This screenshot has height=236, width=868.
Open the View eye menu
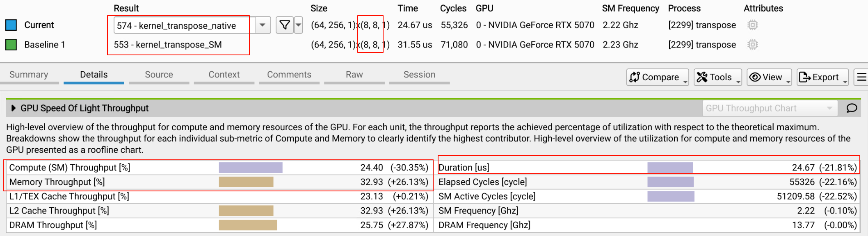[769, 77]
